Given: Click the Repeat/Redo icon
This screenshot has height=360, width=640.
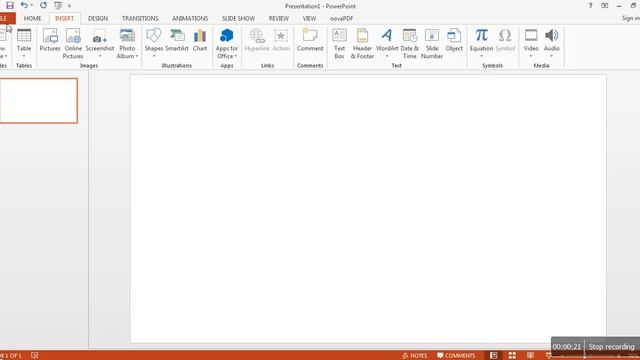Looking at the screenshot, I should (43, 5).
